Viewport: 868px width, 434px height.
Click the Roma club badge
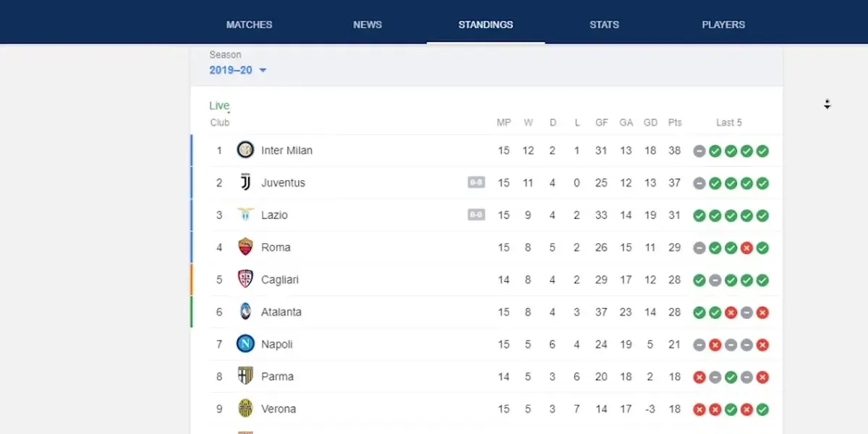point(245,247)
